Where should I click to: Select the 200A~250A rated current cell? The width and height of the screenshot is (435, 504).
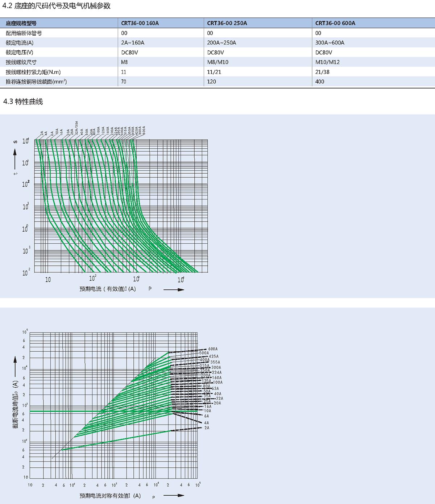tap(221, 43)
